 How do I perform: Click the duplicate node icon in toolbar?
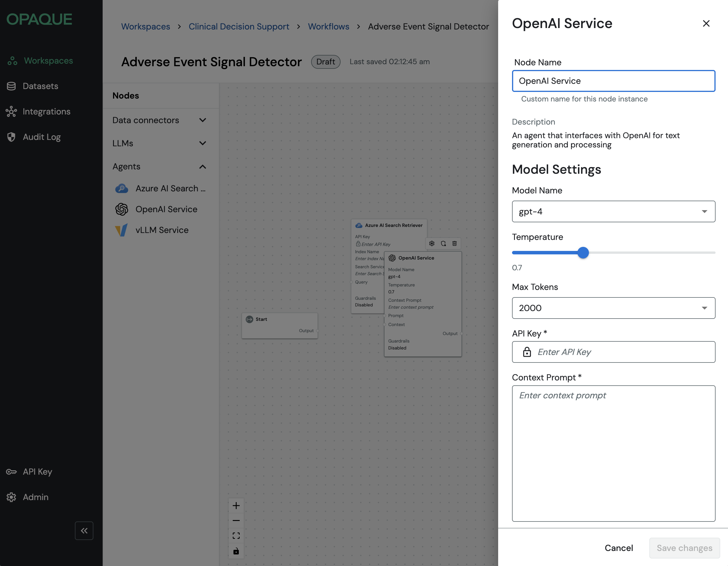pyautogui.click(x=443, y=243)
